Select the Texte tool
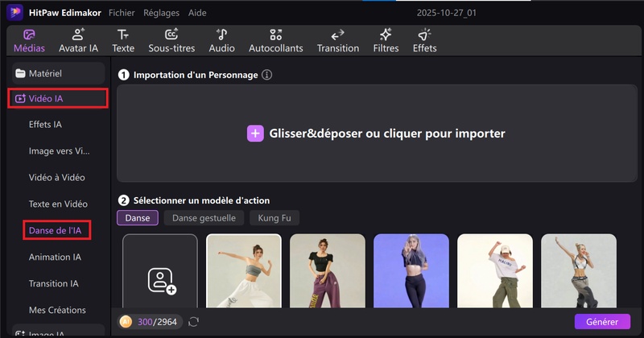Image resolution: width=644 pixels, height=338 pixels. click(123, 41)
